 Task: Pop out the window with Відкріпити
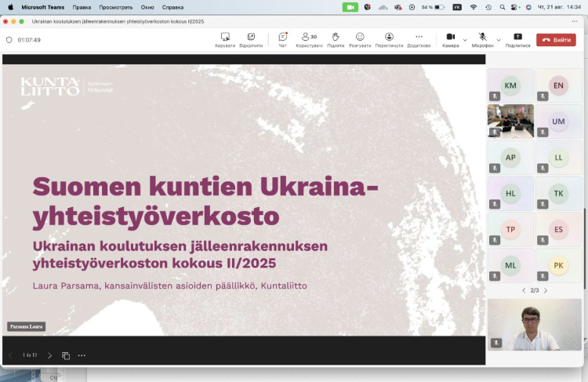[251, 37]
